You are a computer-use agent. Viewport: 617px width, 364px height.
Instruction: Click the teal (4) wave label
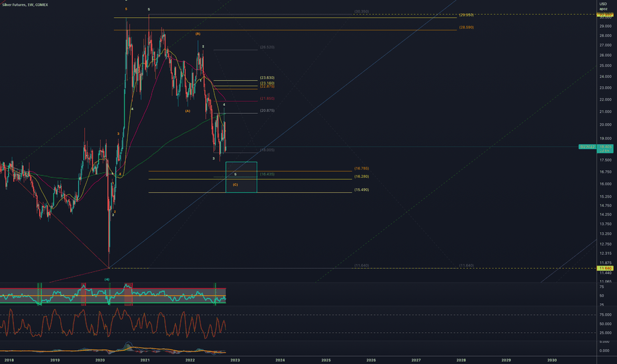pyautogui.click(x=107, y=279)
